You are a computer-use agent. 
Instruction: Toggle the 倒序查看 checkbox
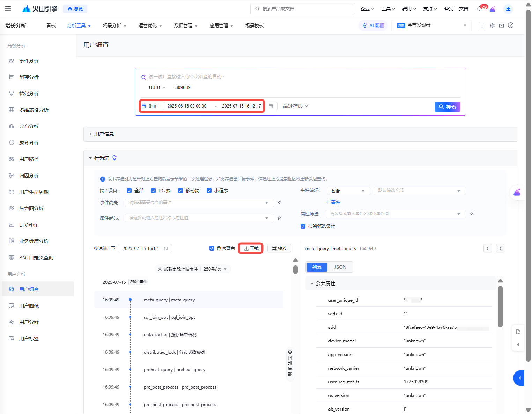coord(212,249)
